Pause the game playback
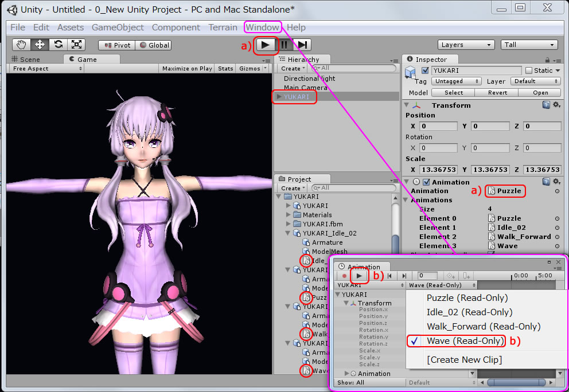Image resolution: width=569 pixels, height=392 pixels. (284, 46)
